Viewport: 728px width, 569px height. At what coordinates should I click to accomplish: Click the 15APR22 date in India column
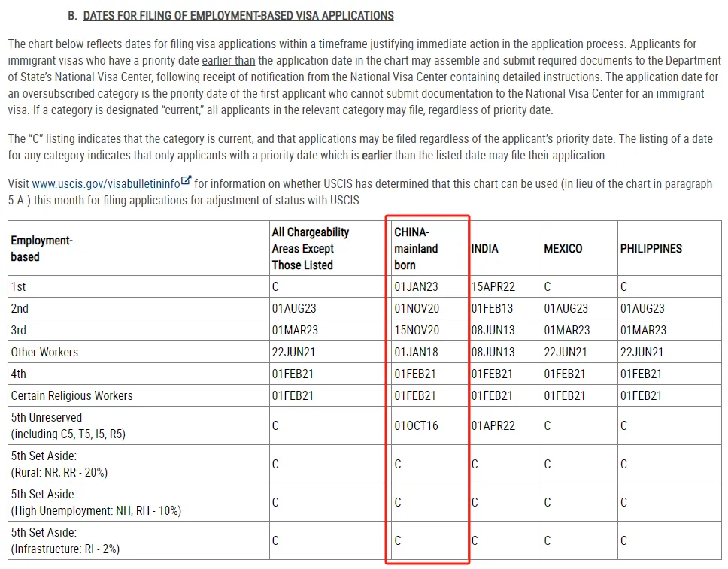coord(493,286)
